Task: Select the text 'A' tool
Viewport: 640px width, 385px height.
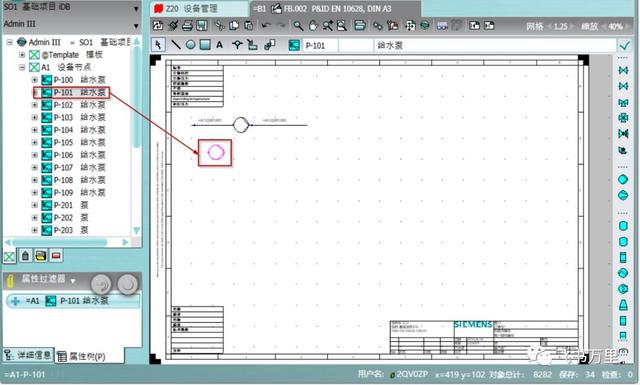Action: tap(220, 45)
